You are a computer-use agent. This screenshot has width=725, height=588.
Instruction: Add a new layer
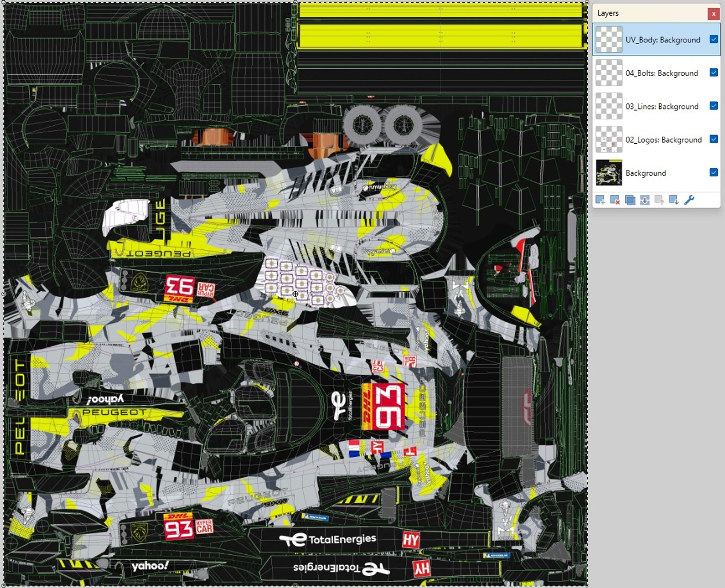pos(600,200)
